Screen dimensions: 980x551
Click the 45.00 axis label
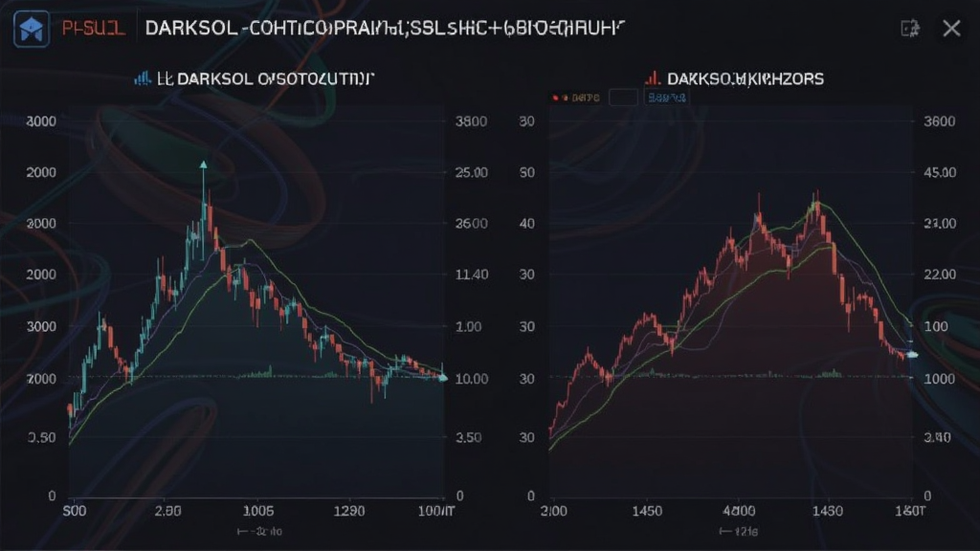tap(940, 172)
